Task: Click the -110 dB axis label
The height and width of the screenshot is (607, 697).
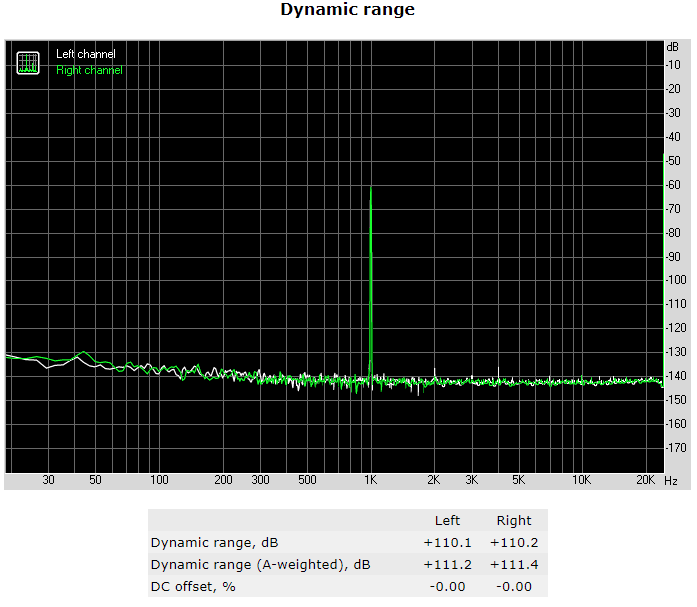Action: (x=676, y=304)
